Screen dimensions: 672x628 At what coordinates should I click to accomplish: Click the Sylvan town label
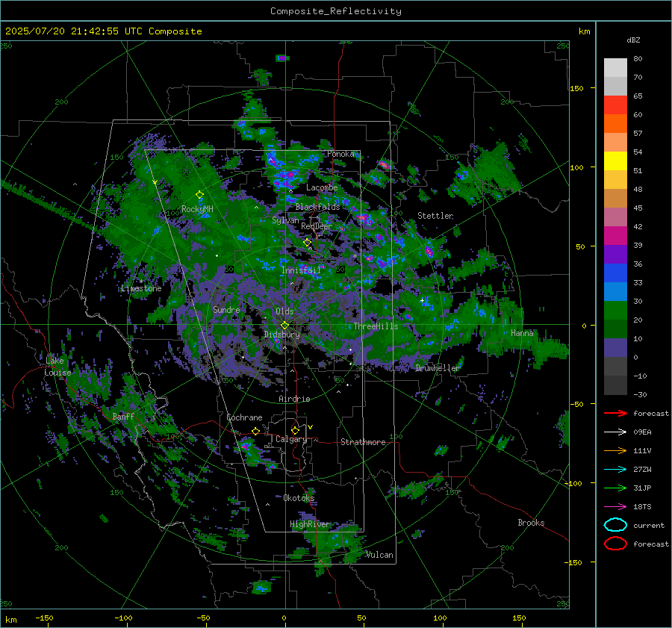click(285, 220)
